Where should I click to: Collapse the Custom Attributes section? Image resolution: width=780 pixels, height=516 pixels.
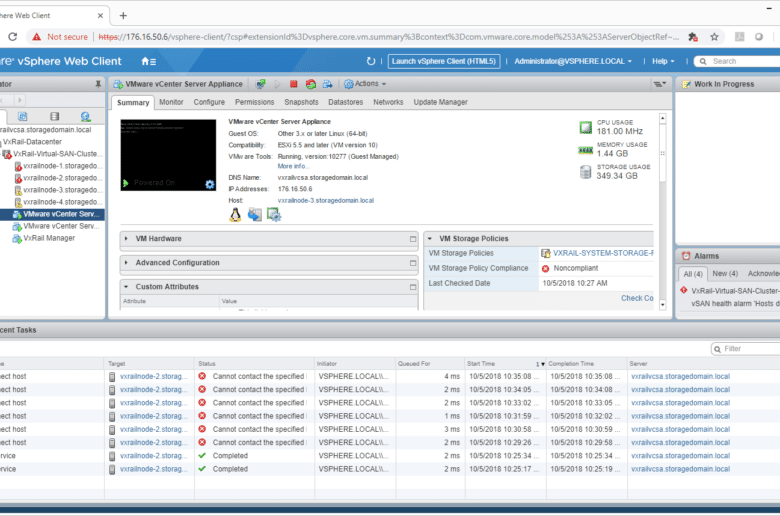[126, 287]
